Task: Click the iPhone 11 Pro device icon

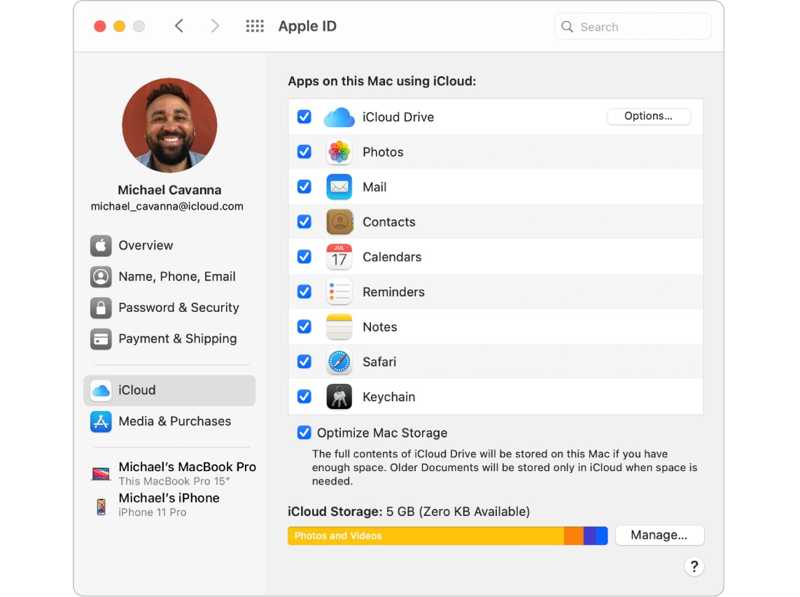Action: tap(101, 506)
